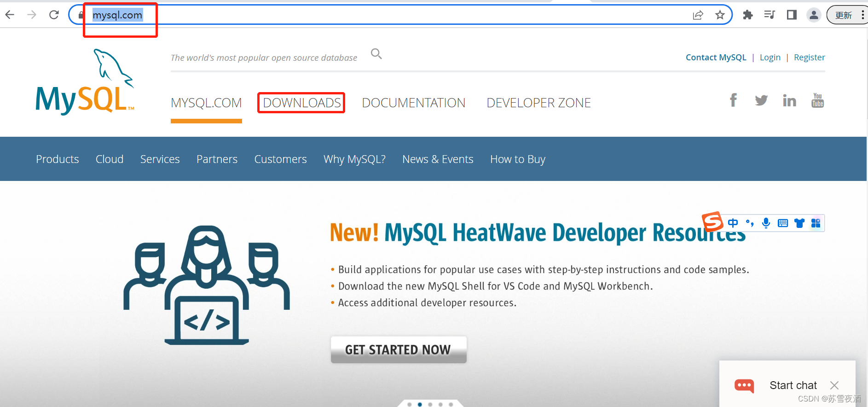
Task: Open the Partners menu item
Action: point(217,159)
